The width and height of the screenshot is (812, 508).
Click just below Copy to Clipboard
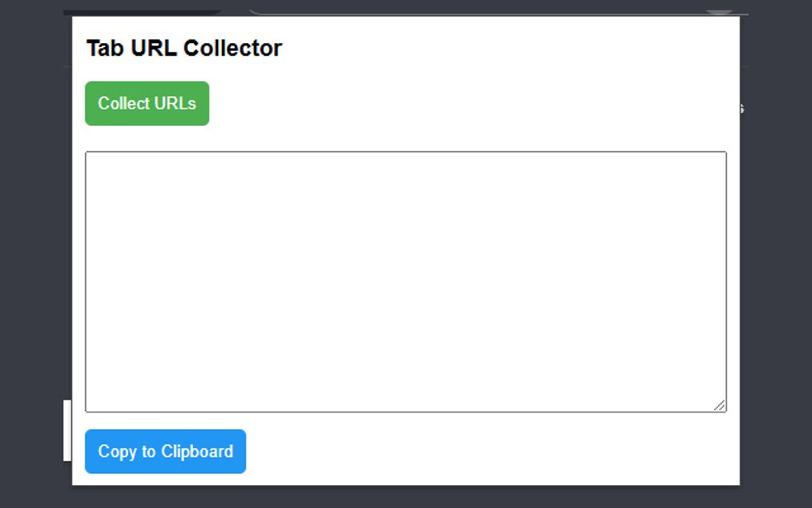(165, 476)
